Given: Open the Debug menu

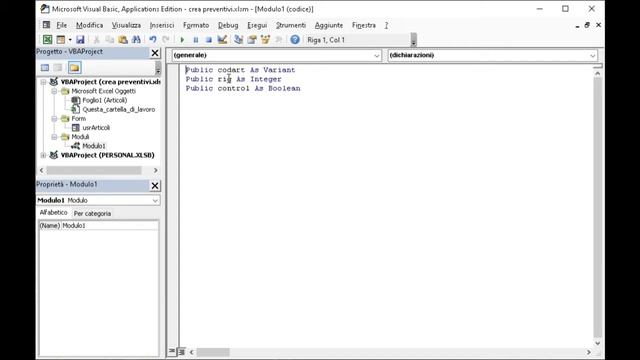Looking at the screenshot, I should click(x=228, y=25).
